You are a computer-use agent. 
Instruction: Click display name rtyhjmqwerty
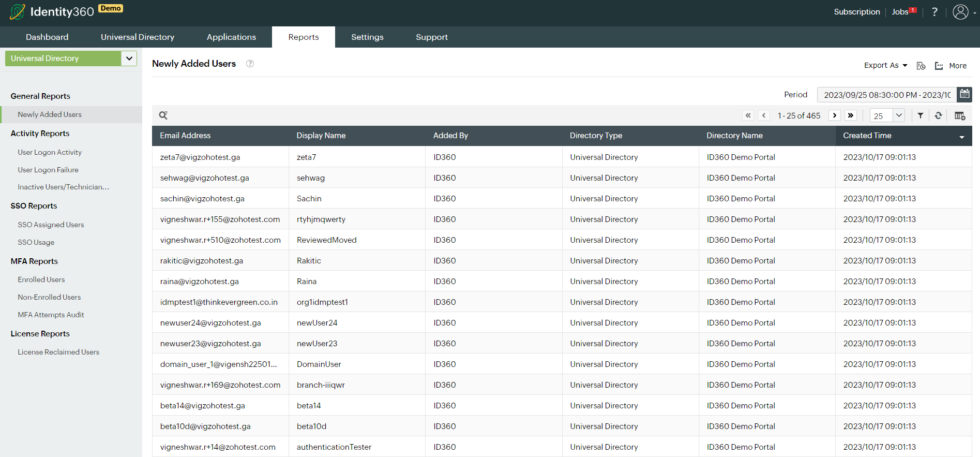point(321,219)
